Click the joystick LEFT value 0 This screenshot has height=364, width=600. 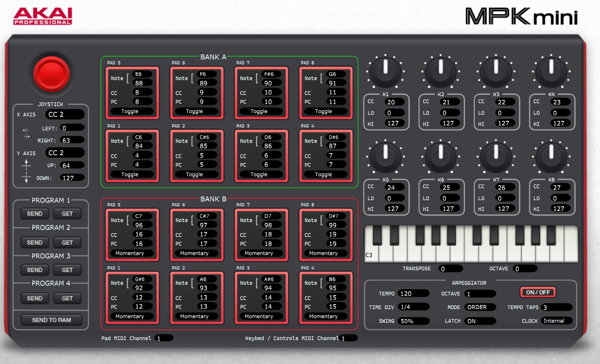point(72,128)
